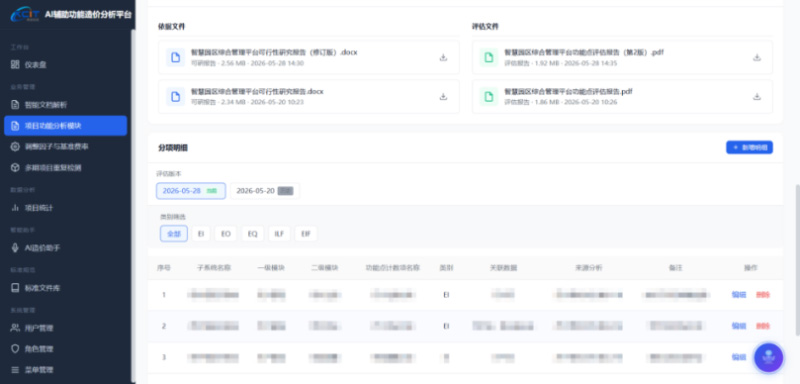800x384 pixels.
Task: Click the 备注 column header
Action: click(676, 267)
